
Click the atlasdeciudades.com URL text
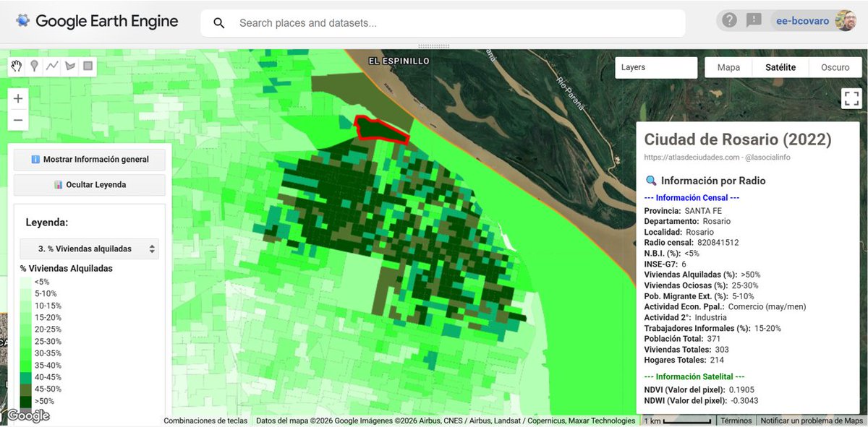(x=691, y=157)
